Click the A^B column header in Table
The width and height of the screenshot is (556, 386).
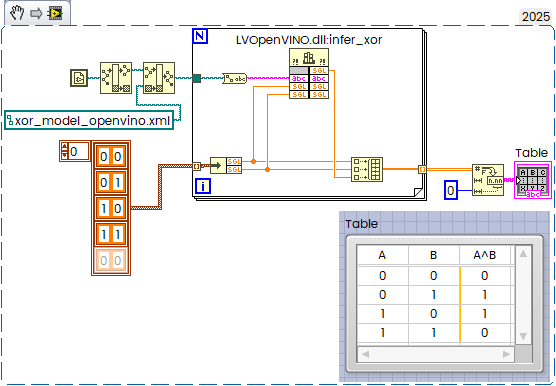485,255
